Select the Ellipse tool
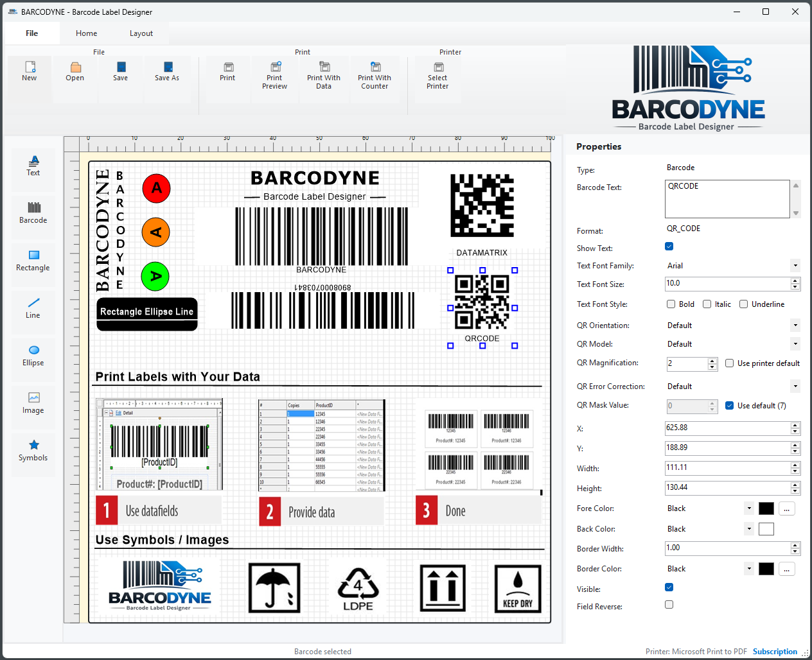This screenshot has width=812, height=660. [x=33, y=358]
